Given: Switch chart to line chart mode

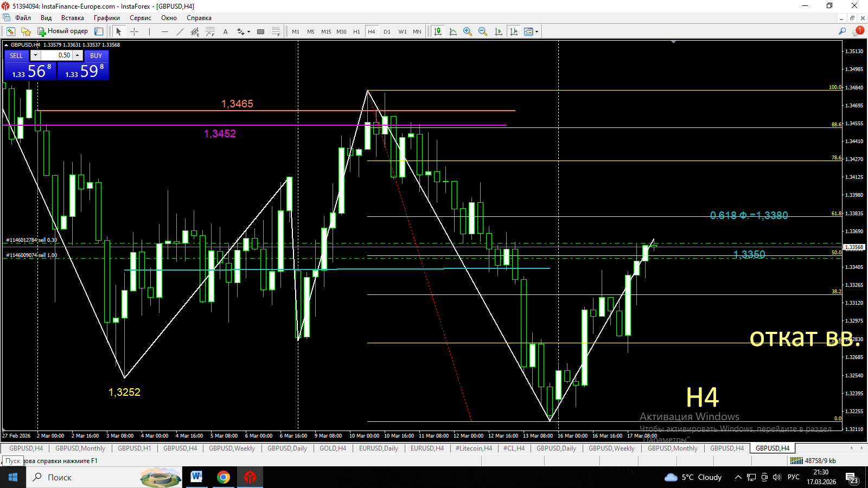Looking at the screenshot, I should [x=453, y=31].
